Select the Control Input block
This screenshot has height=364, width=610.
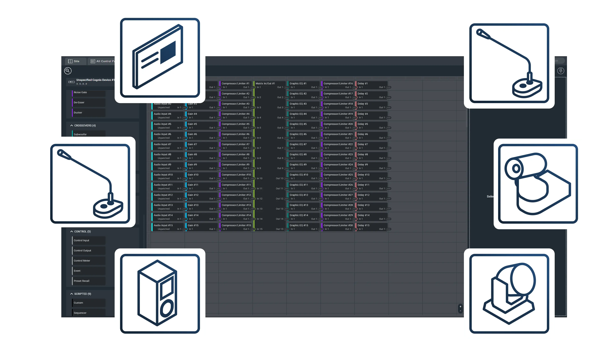coord(89,240)
